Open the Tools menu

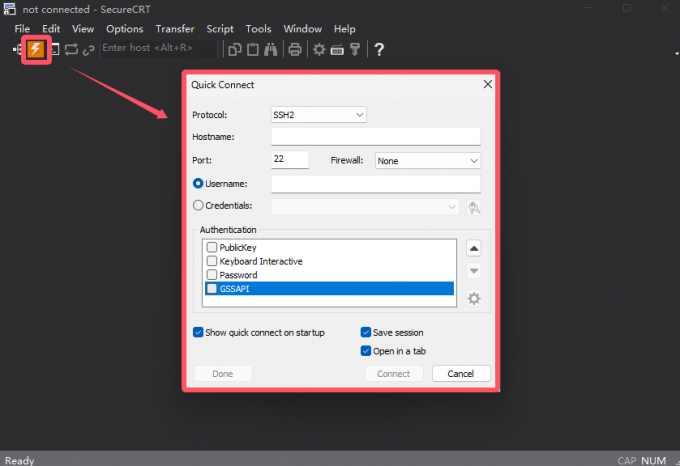pyautogui.click(x=258, y=29)
